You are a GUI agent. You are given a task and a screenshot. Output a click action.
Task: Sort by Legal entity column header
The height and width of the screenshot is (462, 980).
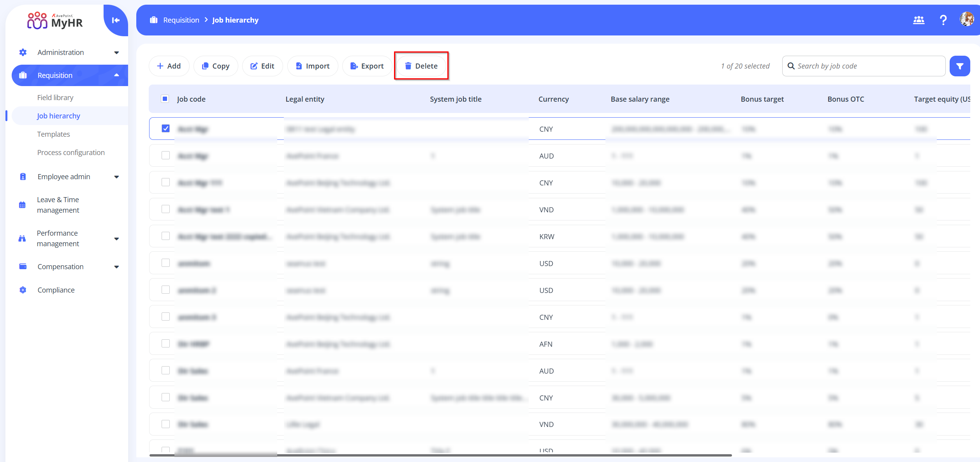tap(305, 99)
